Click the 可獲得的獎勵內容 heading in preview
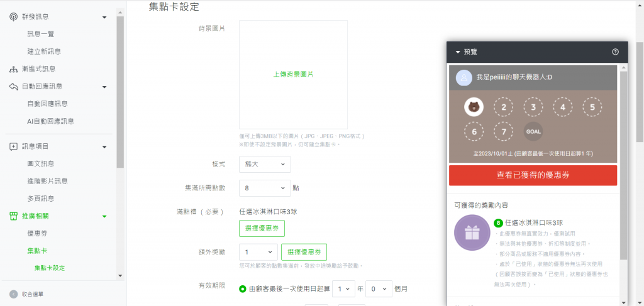 point(481,205)
